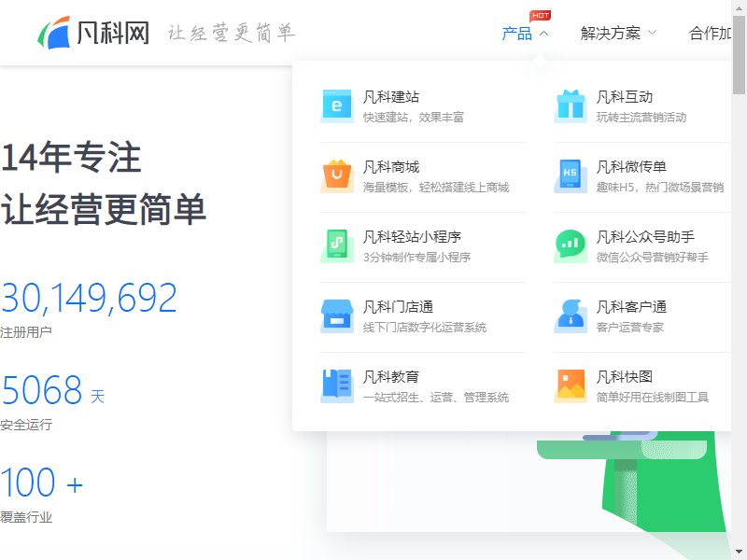Click the 让经营更简单 slogan beside the logo

(232, 33)
